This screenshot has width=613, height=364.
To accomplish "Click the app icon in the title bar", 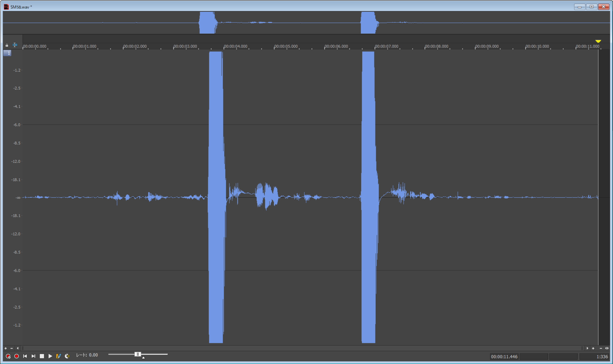I will click(6, 7).
